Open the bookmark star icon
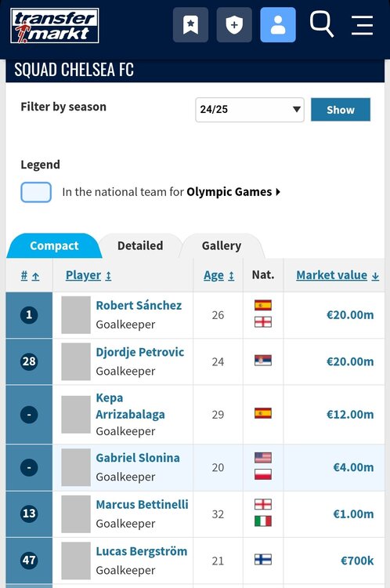The width and height of the screenshot is (390, 588). click(x=190, y=25)
